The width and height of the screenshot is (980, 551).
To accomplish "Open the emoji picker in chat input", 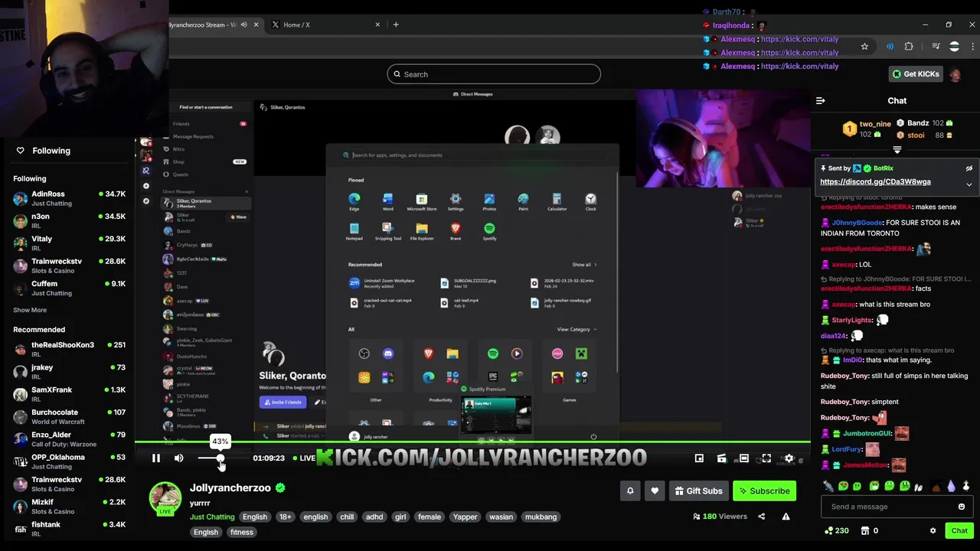I will point(961,507).
